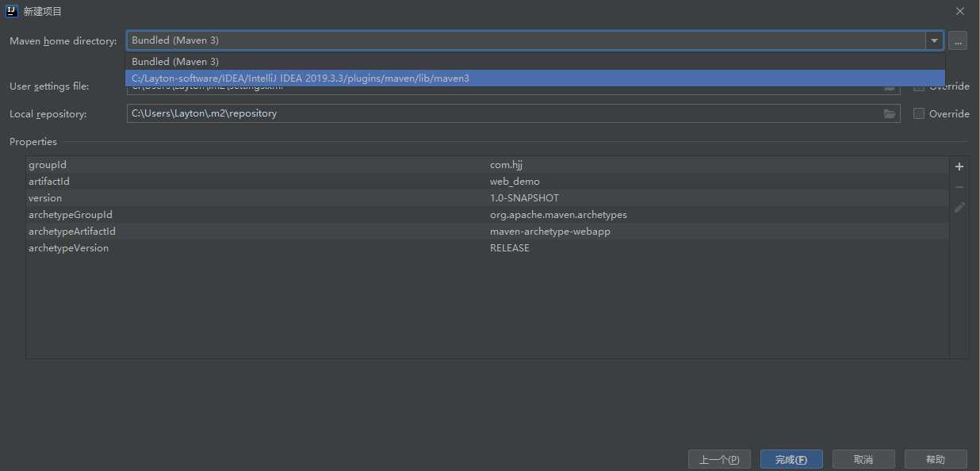This screenshot has width=980, height=471.
Task: Select the archetypeVersion property row
Action: (x=488, y=247)
